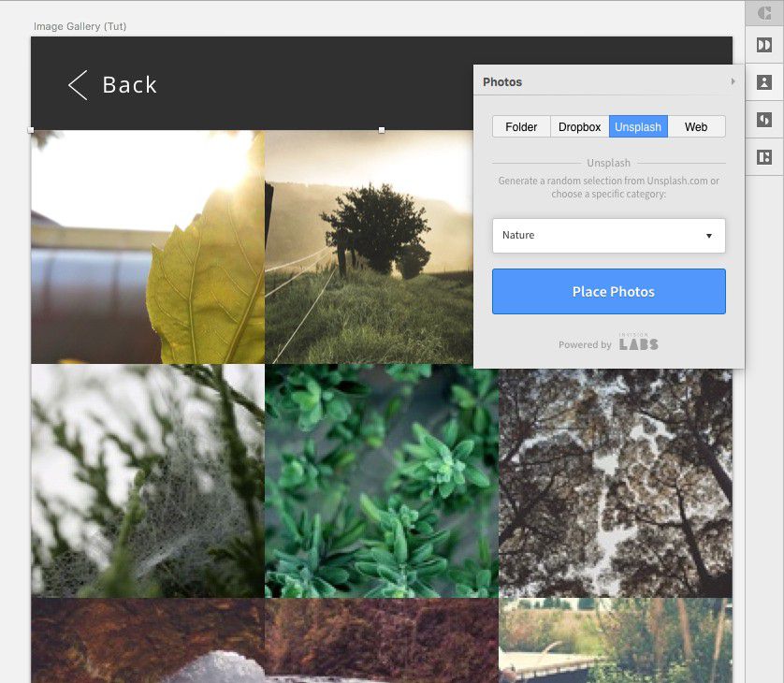Screen dimensions: 784x683
Task: Open the fourth Craft sidebar tool icon
Action: [x=764, y=120]
